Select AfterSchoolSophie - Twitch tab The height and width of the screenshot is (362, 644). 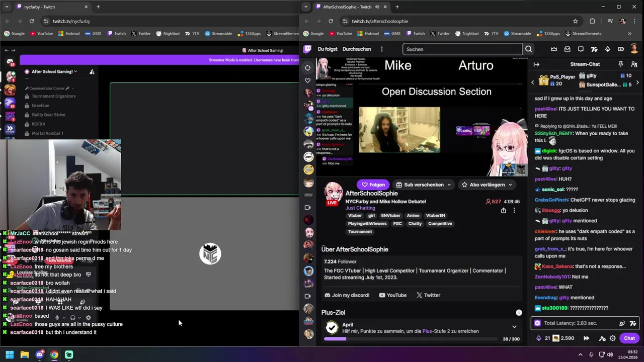click(351, 7)
